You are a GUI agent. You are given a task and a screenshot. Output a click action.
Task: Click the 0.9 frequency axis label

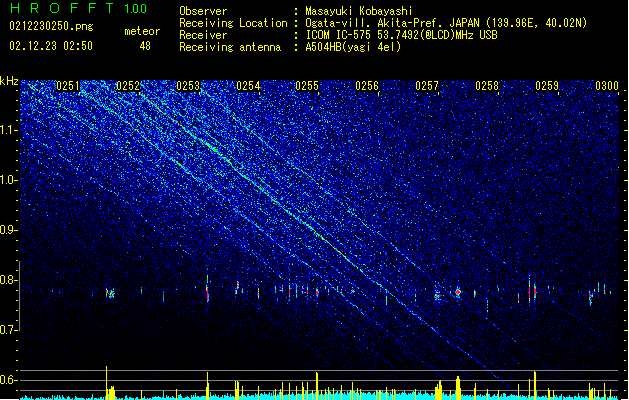[9, 230]
